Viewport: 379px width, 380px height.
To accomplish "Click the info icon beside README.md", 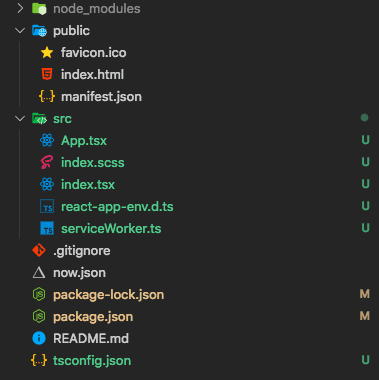I will (x=39, y=338).
